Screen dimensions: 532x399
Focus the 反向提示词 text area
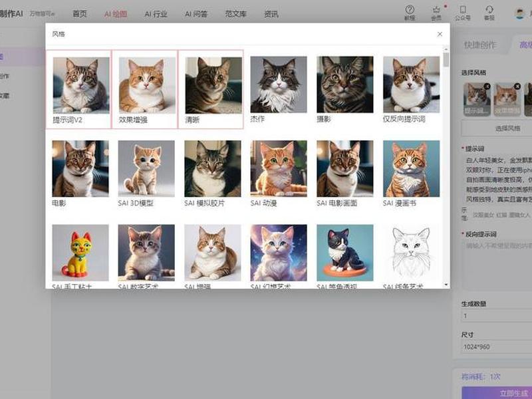(x=497, y=265)
